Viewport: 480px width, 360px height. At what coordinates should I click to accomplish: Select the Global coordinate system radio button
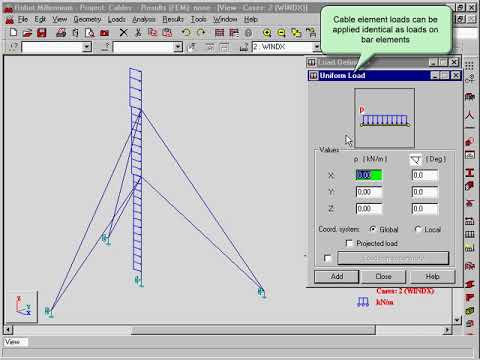[x=373, y=229]
